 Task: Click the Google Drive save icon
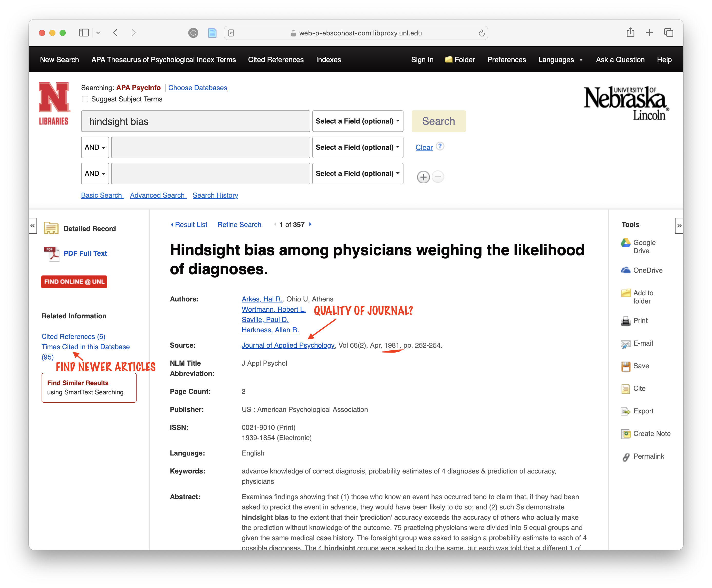625,242
